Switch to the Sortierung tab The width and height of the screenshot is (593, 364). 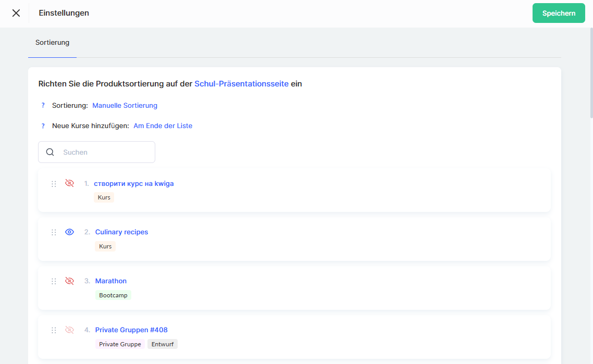52,43
